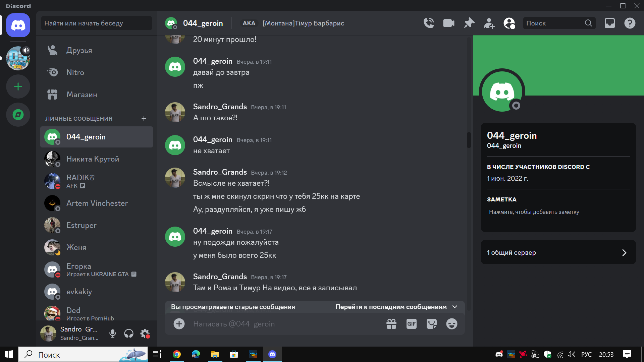Viewport: 644px width, 362px height.
Task: Start a video call with 044_geroin
Action: pos(449,23)
